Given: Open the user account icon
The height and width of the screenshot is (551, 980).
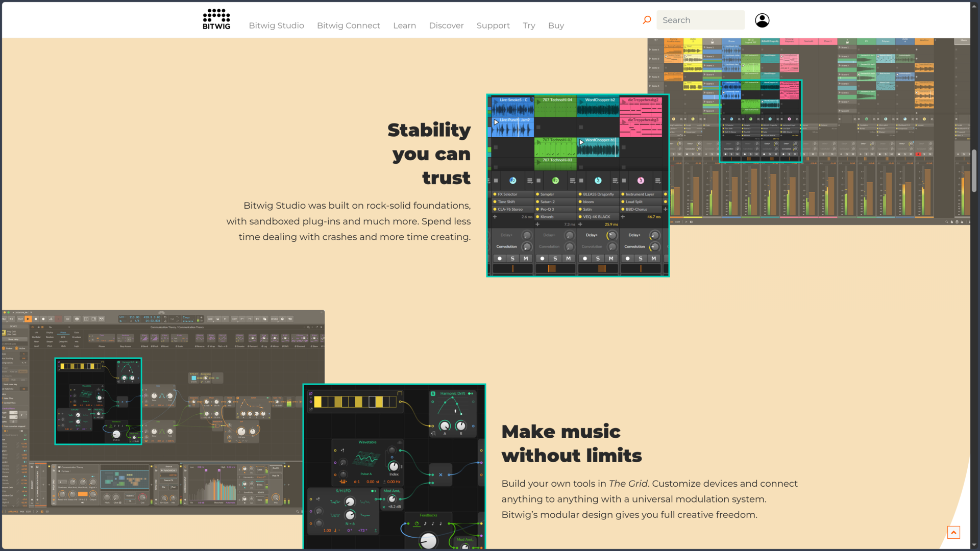Looking at the screenshot, I should [762, 20].
